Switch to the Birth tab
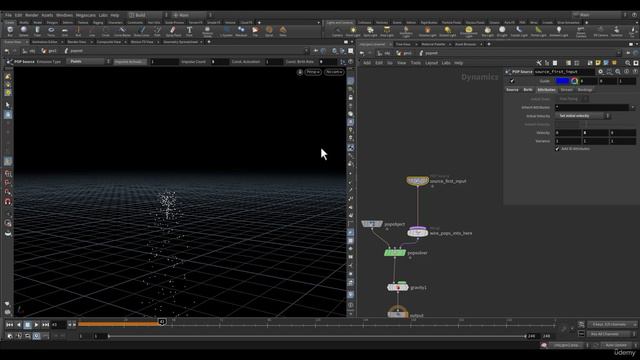The image size is (640, 360). [x=528, y=89]
